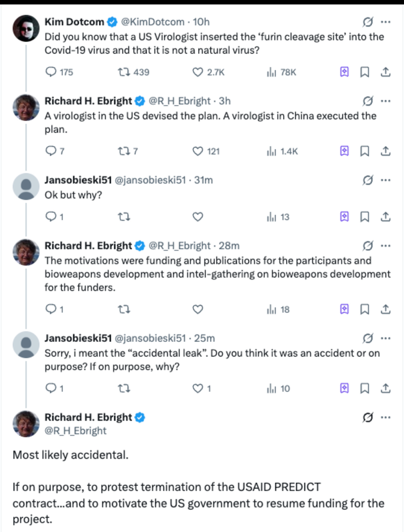The height and width of the screenshot is (532, 404).
Task: Open more menu on Jansobieski51's 'Ok but why?'
Action: (x=385, y=180)
